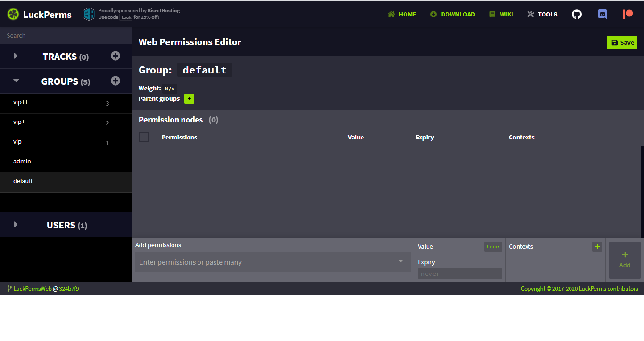Click the scrollbar of the permissions list
This screenshot has width=644, height=341.
(642, 192)
